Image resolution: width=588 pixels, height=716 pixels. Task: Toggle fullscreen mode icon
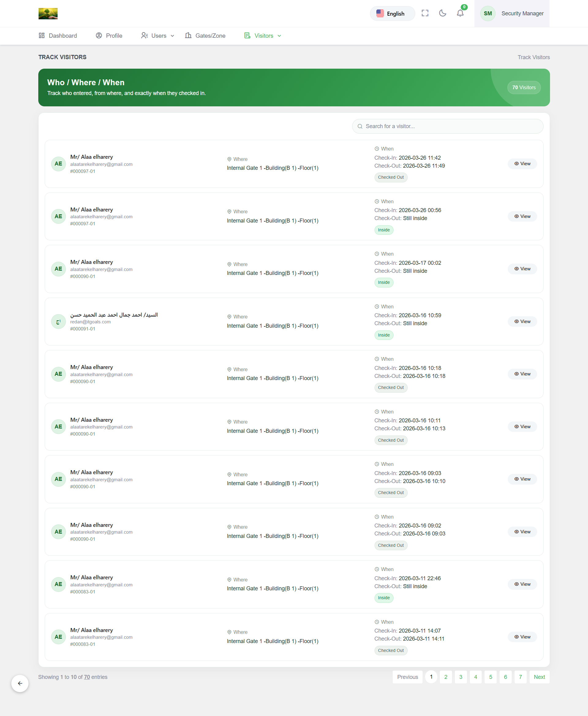(x=425, y=13)
